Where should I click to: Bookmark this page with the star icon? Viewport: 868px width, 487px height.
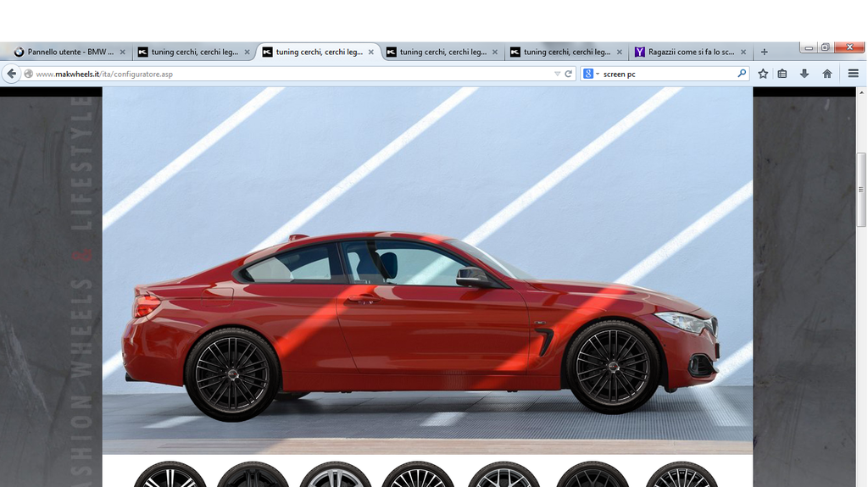point(763,74)
